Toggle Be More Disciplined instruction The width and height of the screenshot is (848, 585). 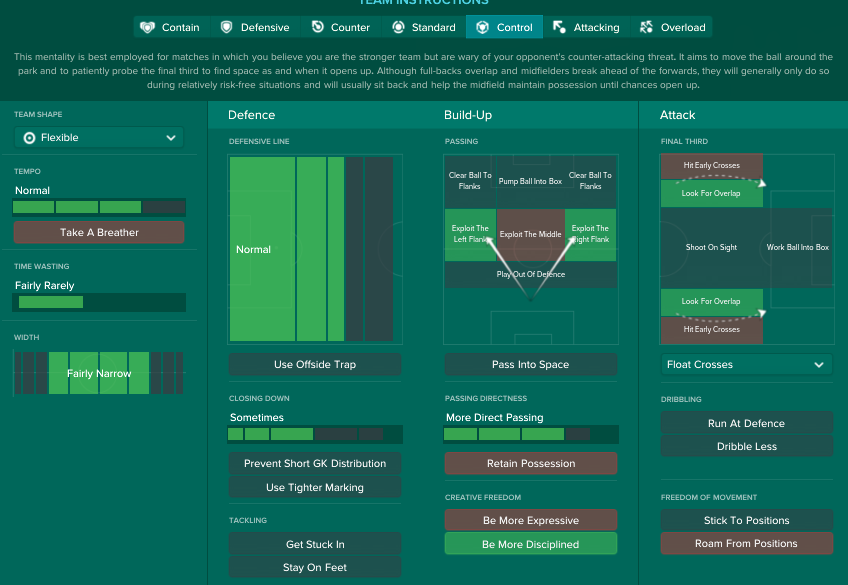pyautogui.click(x=530, y=544)
